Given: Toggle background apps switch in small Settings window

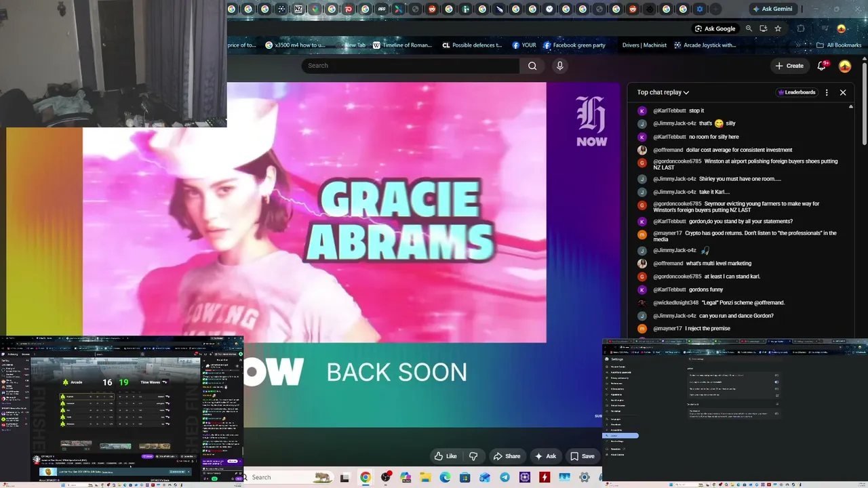Looking at the screenshot, I should tap(777, 375).
